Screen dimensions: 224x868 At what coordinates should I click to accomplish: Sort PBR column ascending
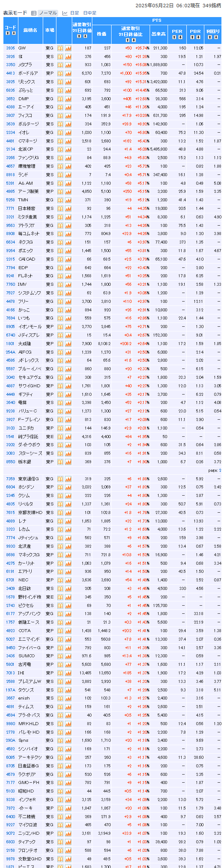coord(193,37)
